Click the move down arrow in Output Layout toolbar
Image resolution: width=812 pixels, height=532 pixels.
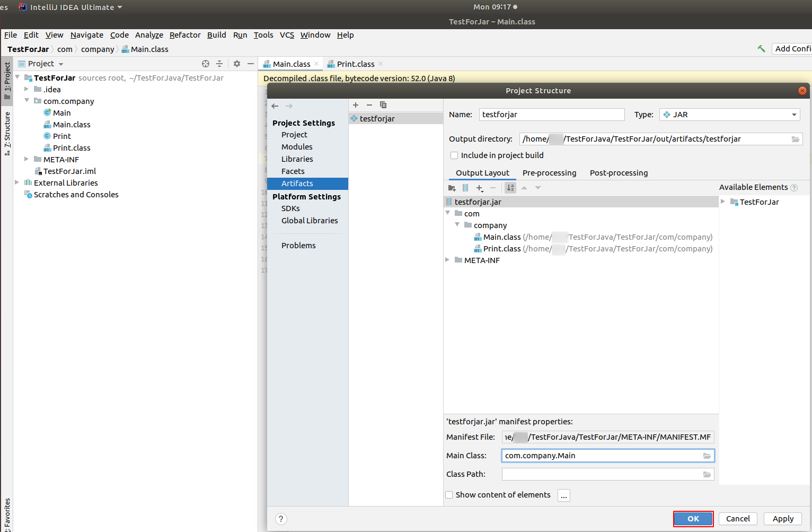[538, 188]
